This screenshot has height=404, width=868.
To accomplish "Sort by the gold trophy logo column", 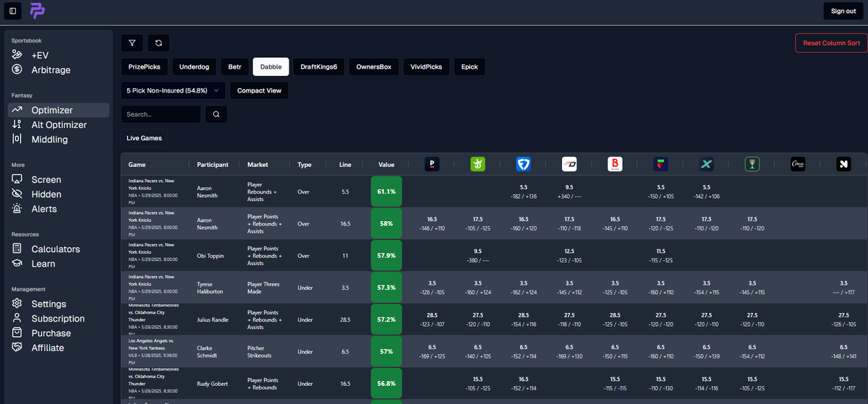I will pos(752,164).
